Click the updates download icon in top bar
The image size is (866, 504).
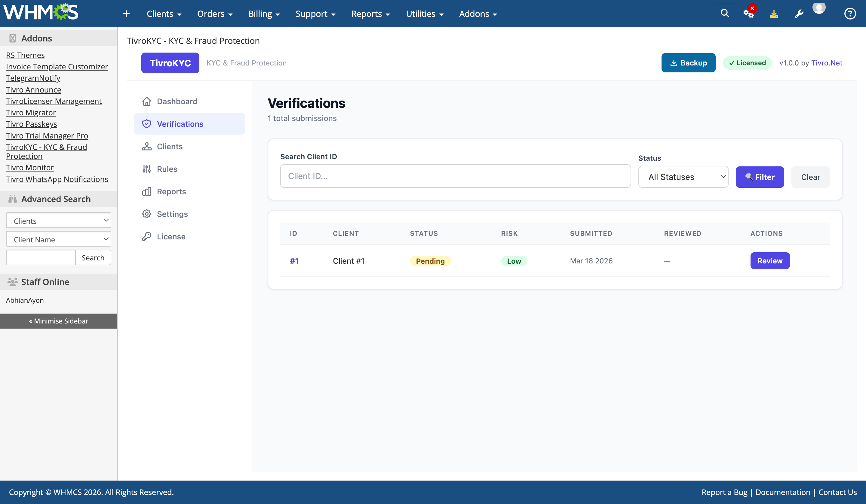pos(774,14)
